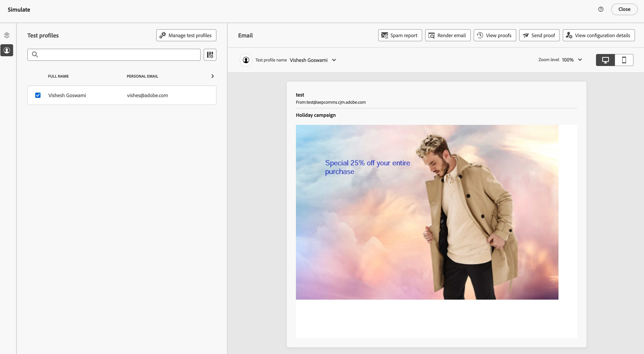This screenshot has height=354, width=644.
Task: Open the Spam report
Action: point(400,35)
